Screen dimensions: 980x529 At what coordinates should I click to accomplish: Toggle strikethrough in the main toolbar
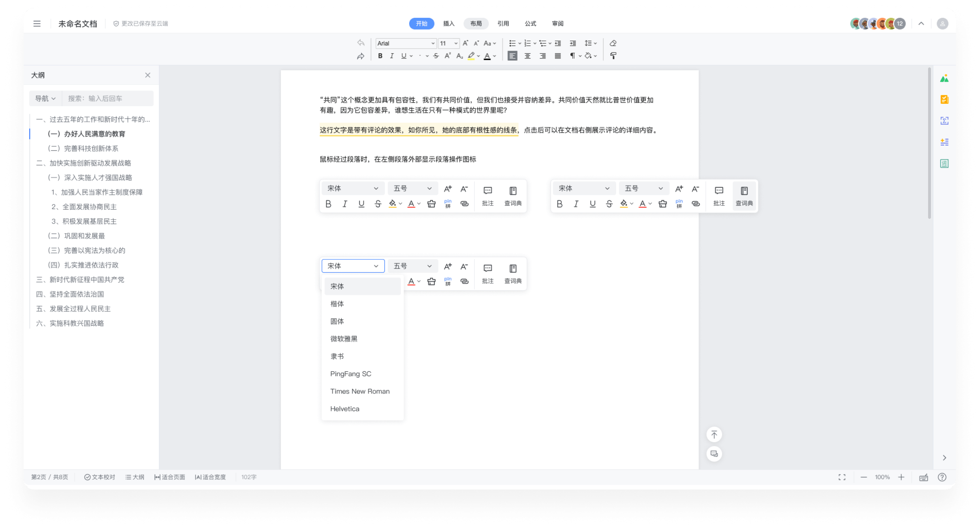click(436, 56)
